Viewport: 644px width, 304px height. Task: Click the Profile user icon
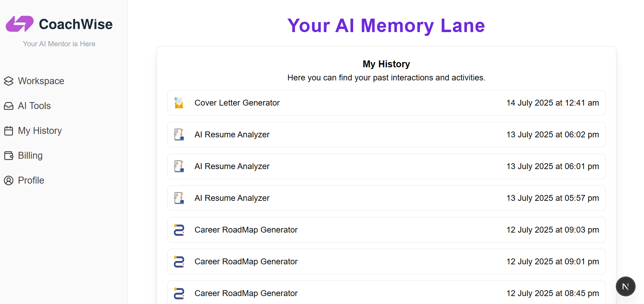9,180
